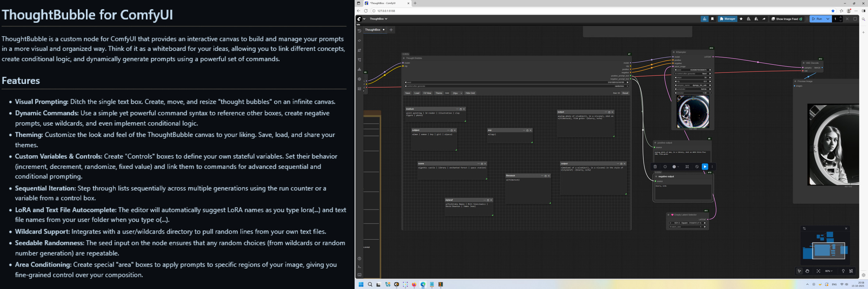
Task: Maximize the scene thought box
Action: 482,164
